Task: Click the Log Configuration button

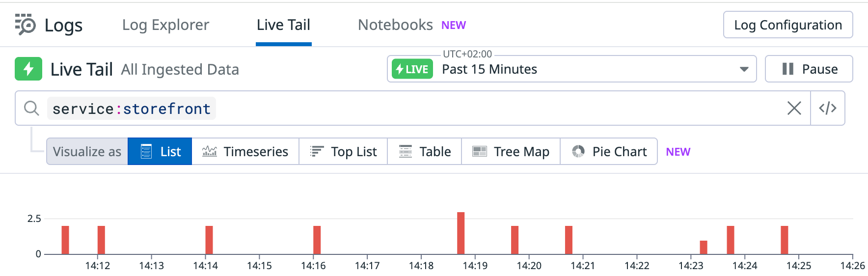Action: (787, 25)
